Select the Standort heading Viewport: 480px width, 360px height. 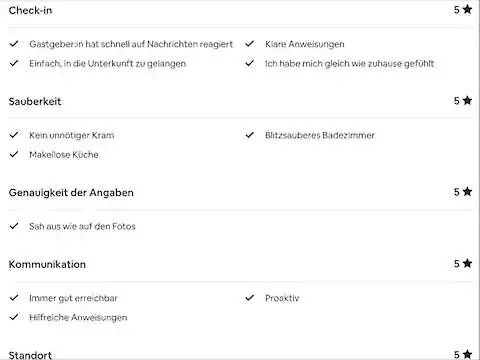click(30, 355)
